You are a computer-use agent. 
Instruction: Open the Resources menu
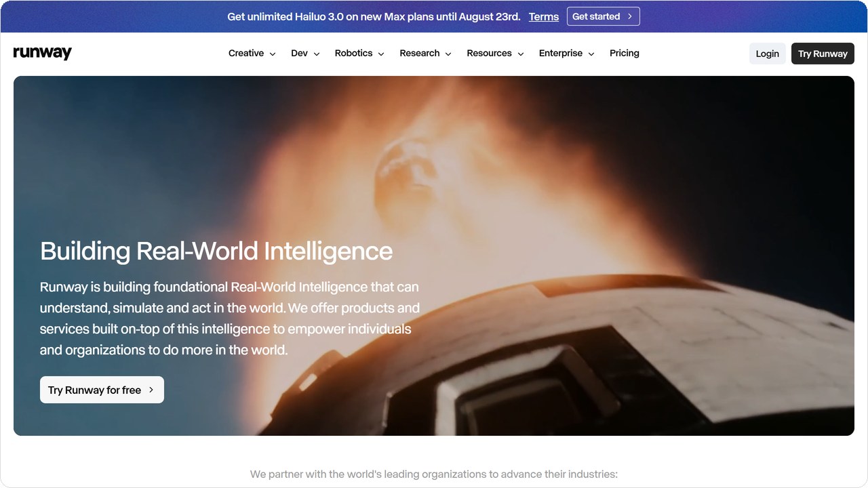[x=489, y=54]
